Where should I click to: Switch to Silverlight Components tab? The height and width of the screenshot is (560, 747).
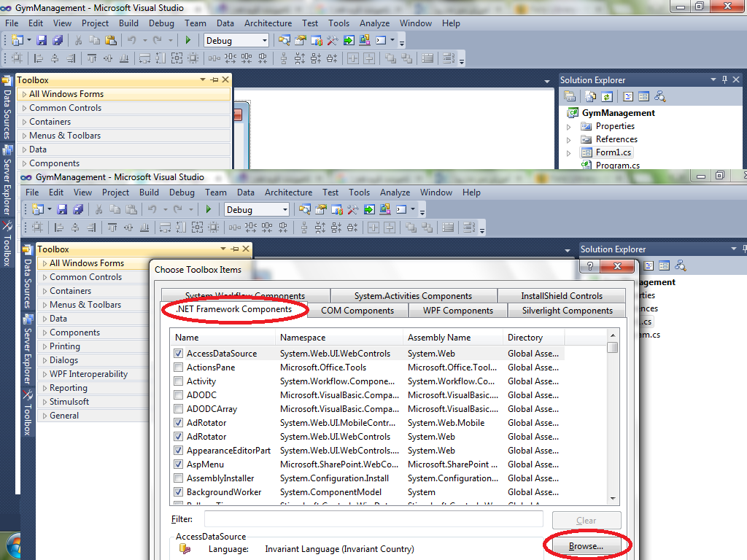click(567, 311)
